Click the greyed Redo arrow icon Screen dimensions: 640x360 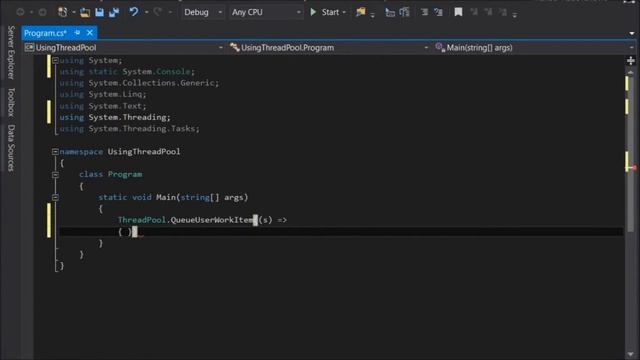point(158,12)
